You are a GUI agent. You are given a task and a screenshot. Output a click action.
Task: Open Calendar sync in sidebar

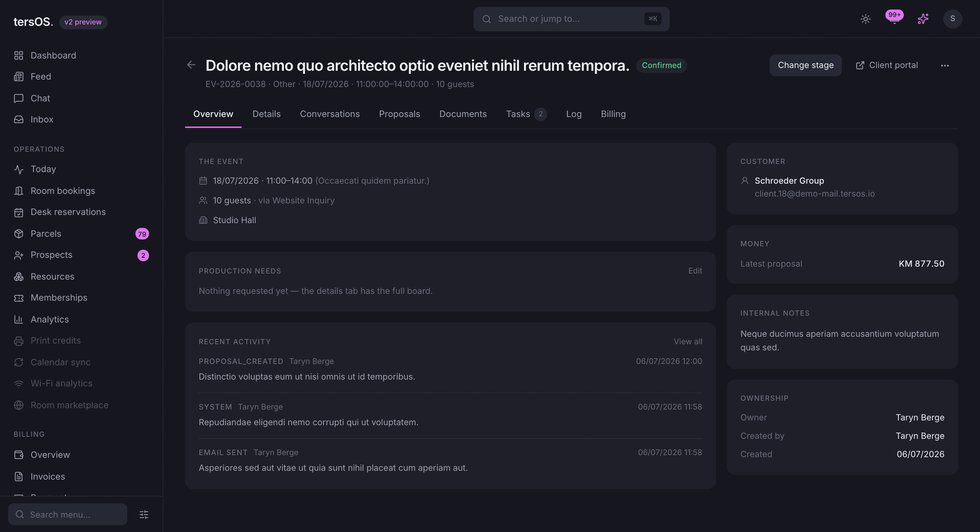(81, 362)
